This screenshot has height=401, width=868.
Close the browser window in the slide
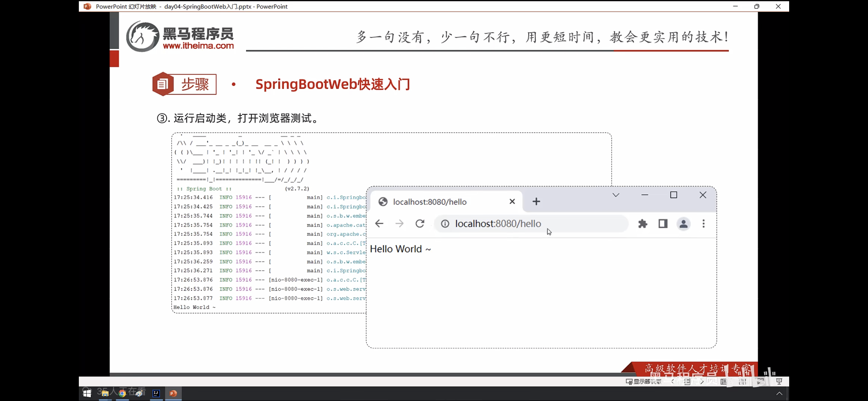point(703,195)
